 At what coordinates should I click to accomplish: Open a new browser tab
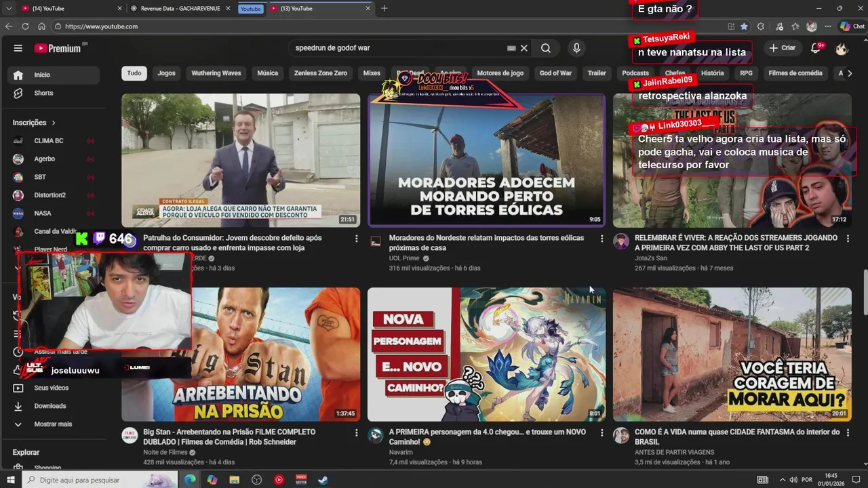point(384,8)
